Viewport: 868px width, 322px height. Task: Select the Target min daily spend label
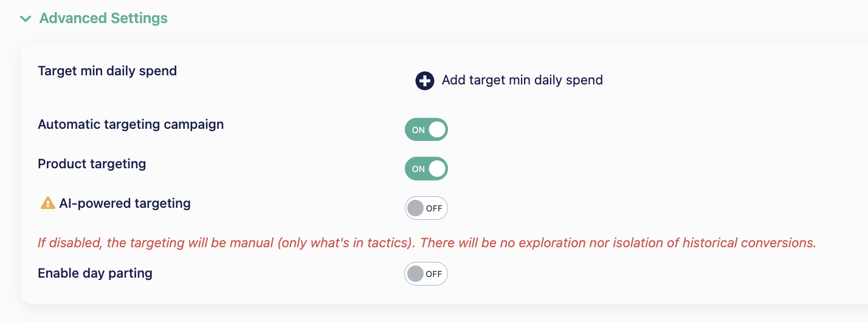pyautogui.click(x=108, y=71)
